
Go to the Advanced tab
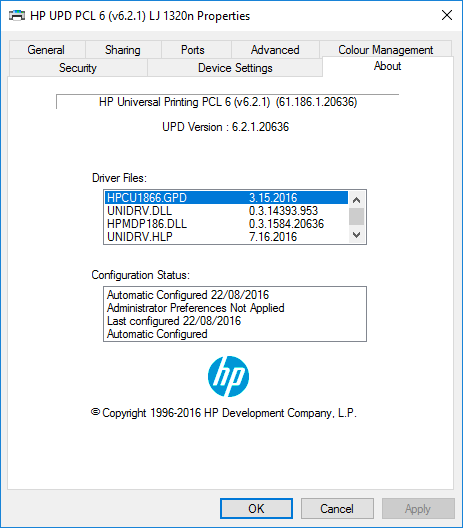tap(275, 50)
